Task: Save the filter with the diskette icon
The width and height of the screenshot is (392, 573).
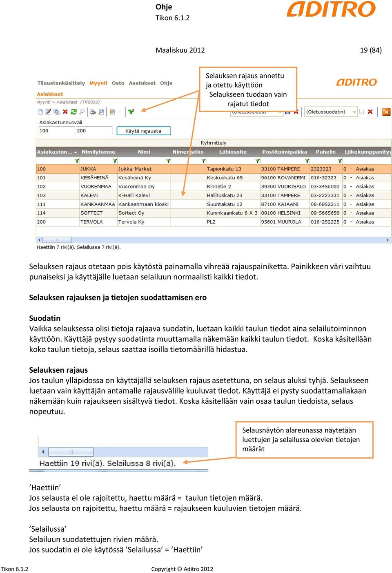Action: 362,112
